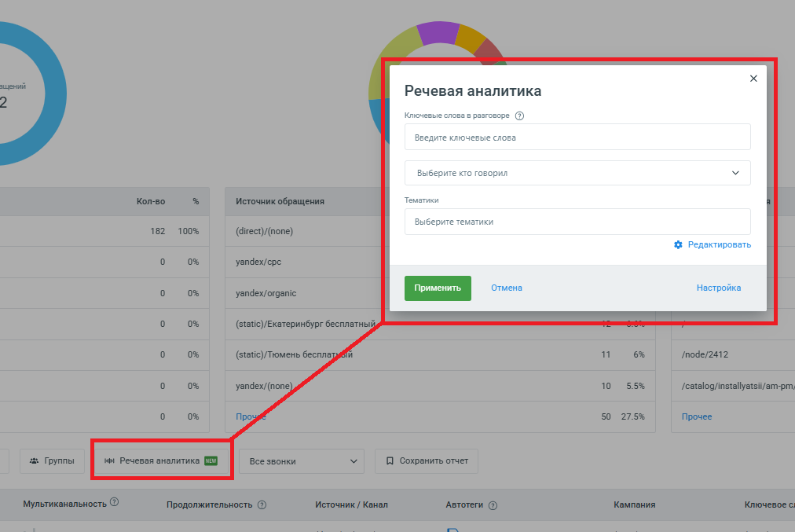The width and height of the screenshot is (795, 532).
Task: Open the Редактировать link for topics
Action: click(x=719, y=245)
